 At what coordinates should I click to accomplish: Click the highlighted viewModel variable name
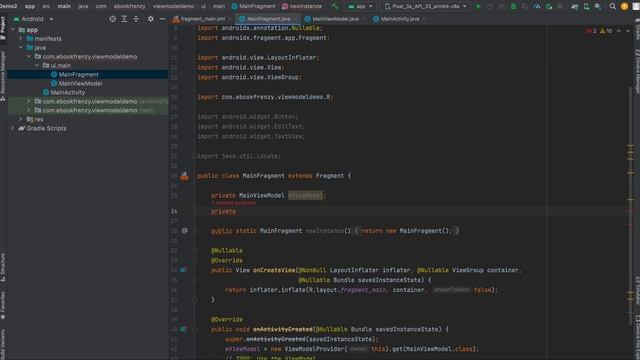pos(305,196)
